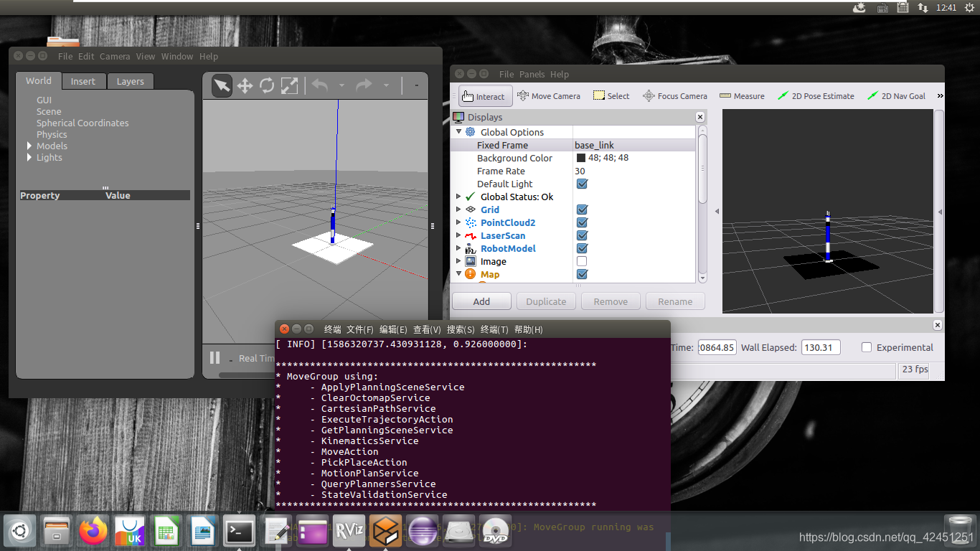
Task: Open the Camera menu in Gazebo
Action: (115, 57)
